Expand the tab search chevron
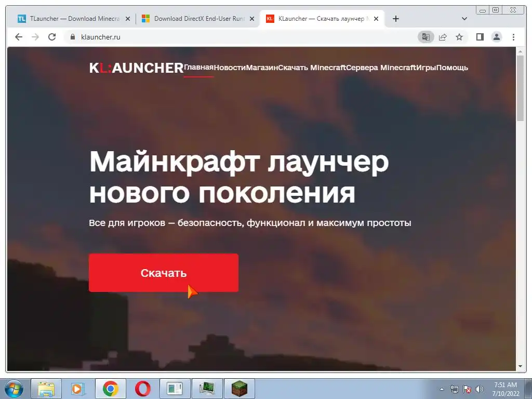 click(464, 19)
